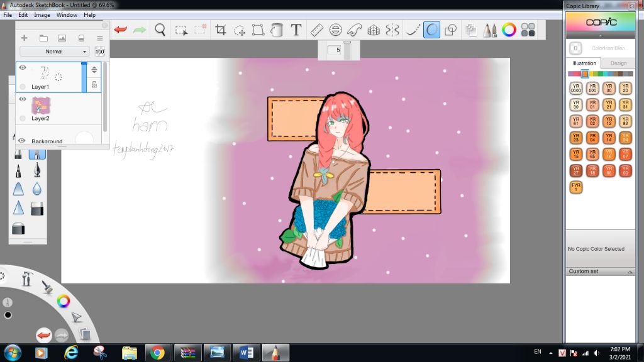
Task: Click the Windows Start button
Action: 13,353
